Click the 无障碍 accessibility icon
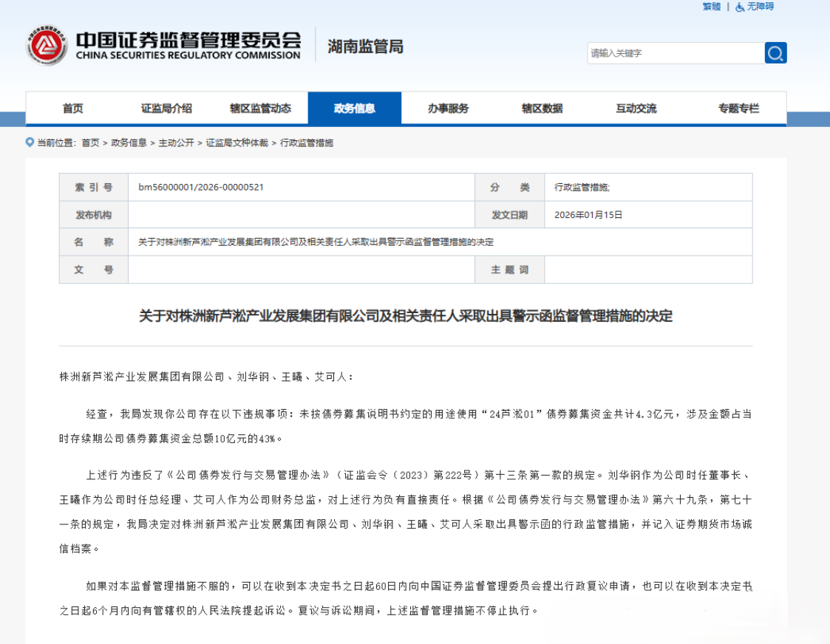The width and height of the screenshot is (830, 644). (740, 7)
